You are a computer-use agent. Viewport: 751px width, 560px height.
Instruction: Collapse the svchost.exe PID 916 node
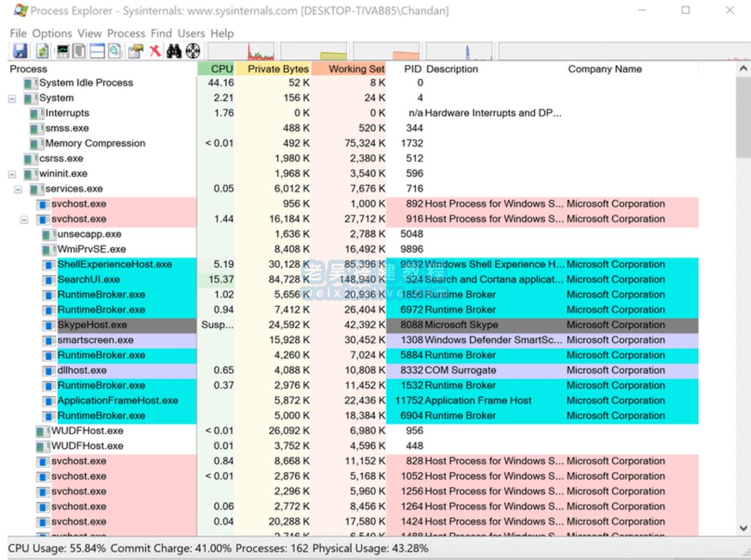[24, 220]
